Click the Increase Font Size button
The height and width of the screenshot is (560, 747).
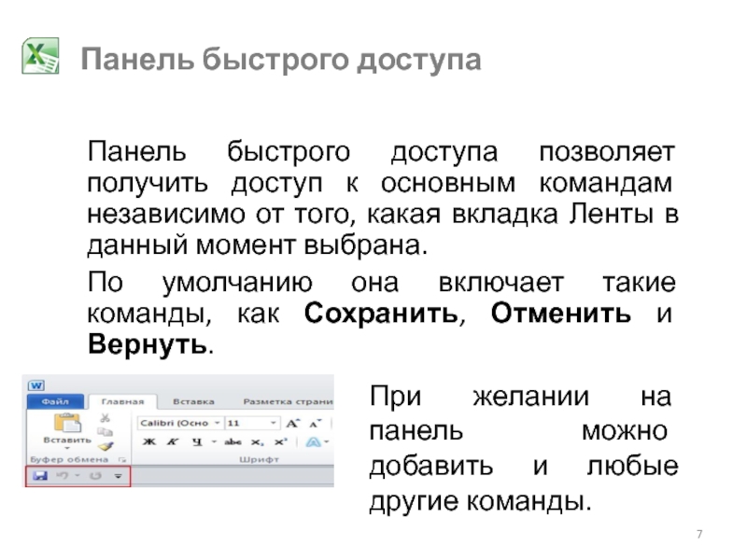291,423
